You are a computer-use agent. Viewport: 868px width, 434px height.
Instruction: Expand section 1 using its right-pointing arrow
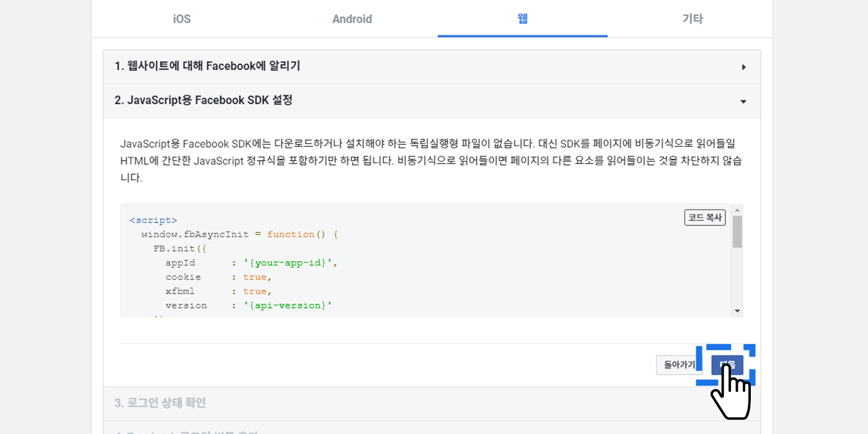tap(743, 67)
